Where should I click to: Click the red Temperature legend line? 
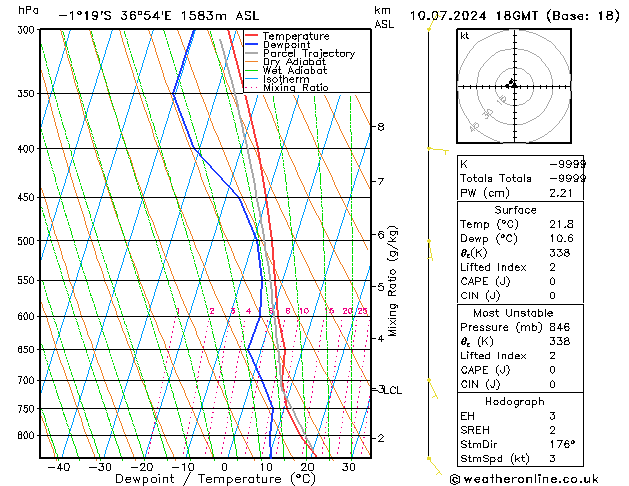coord(253,37)
